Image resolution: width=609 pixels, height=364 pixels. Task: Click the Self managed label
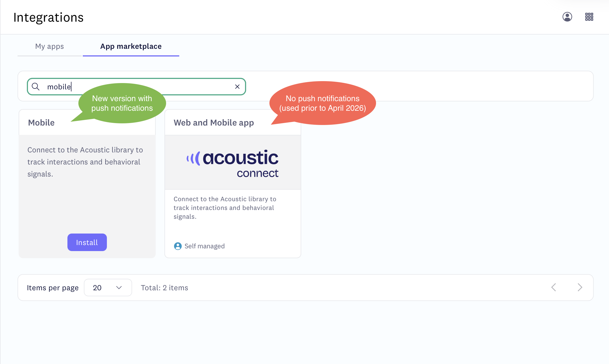click(x=204, y=246)
